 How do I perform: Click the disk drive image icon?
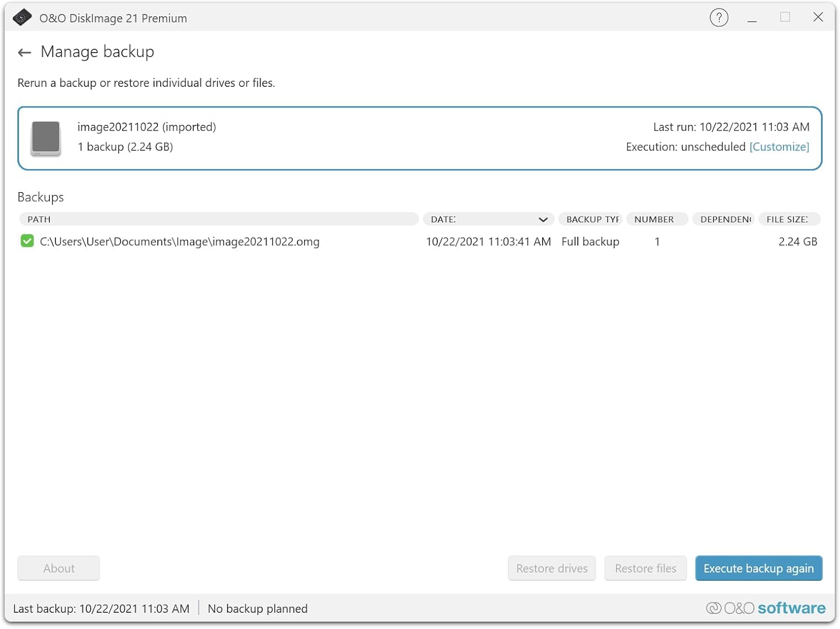45,138
